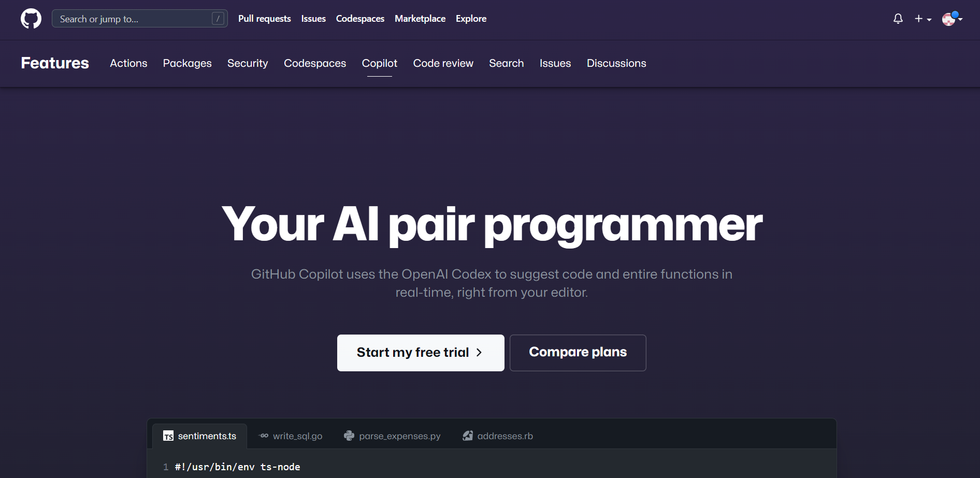
Task: Click the Compare plans button
Action: pyautogui.click(x=578, y=353)
